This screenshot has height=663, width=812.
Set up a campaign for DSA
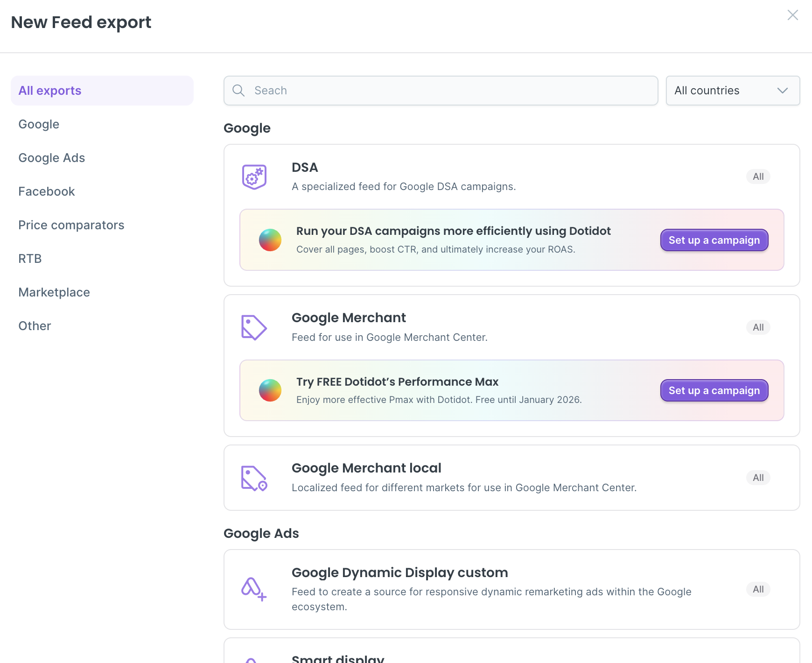click(x=714, y=240)
